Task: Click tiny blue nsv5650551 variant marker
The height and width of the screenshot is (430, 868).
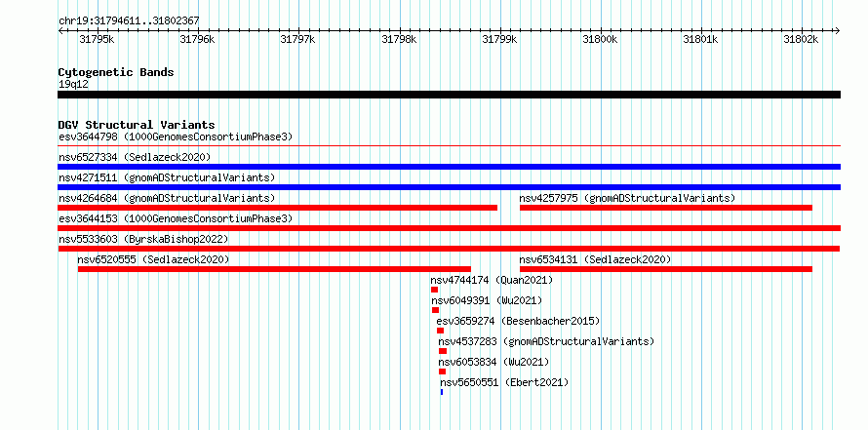Action: click(442, 392)
